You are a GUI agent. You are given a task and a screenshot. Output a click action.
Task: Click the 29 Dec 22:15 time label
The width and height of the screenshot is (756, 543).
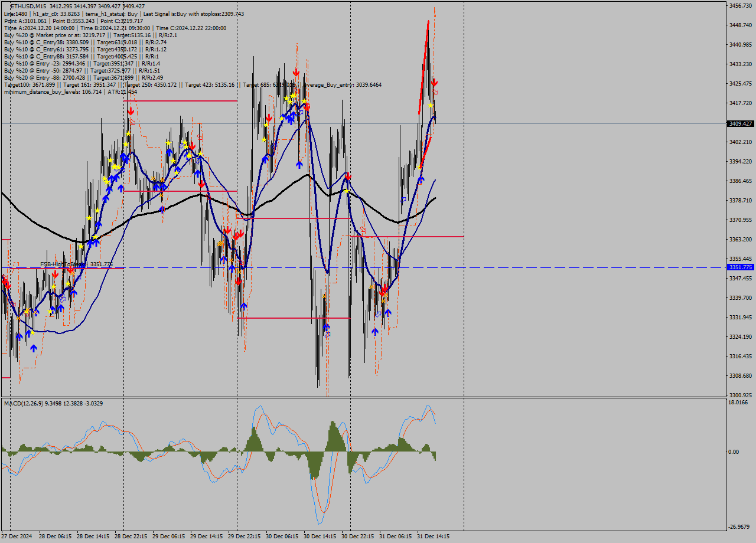[244, 537]
